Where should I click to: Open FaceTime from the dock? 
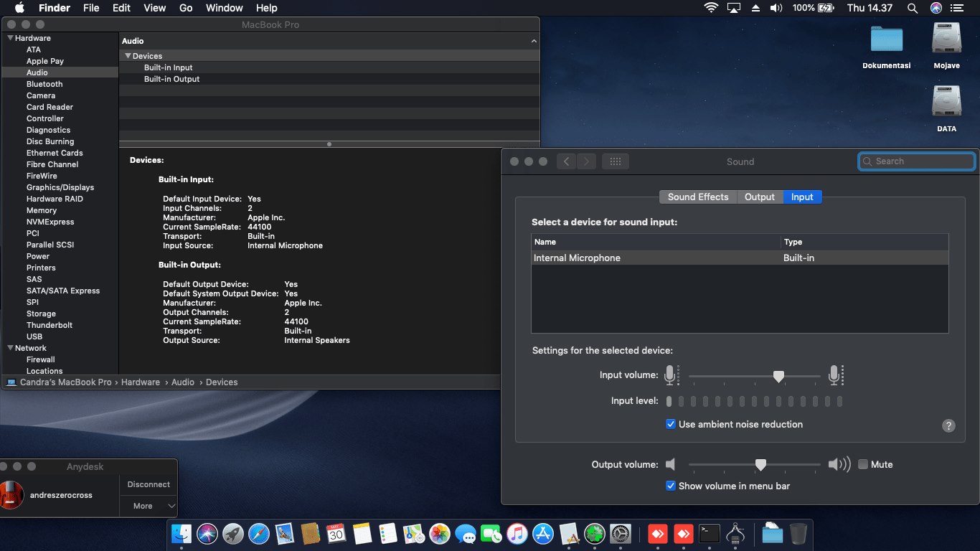tap(491, 533)
